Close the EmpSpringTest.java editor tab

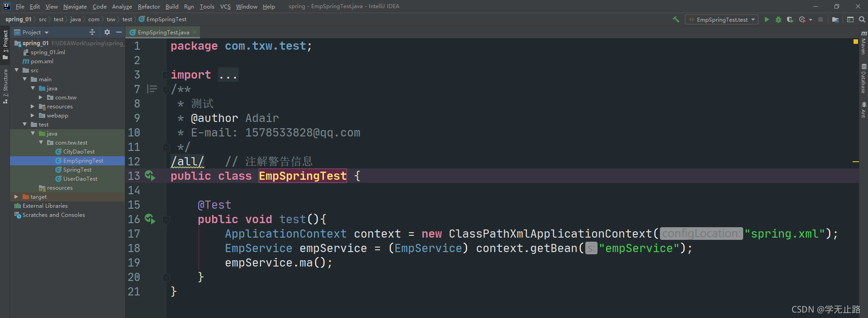pyautogui.click(x=194, y=32)
